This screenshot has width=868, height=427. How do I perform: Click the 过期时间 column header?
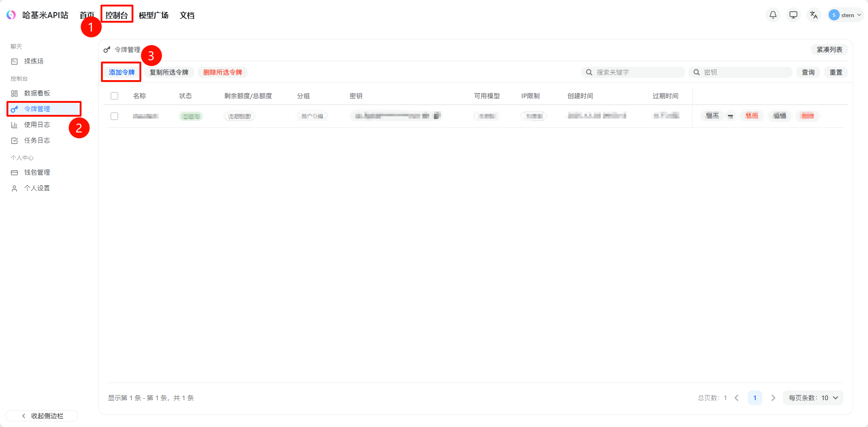click(x=666, y=96)
